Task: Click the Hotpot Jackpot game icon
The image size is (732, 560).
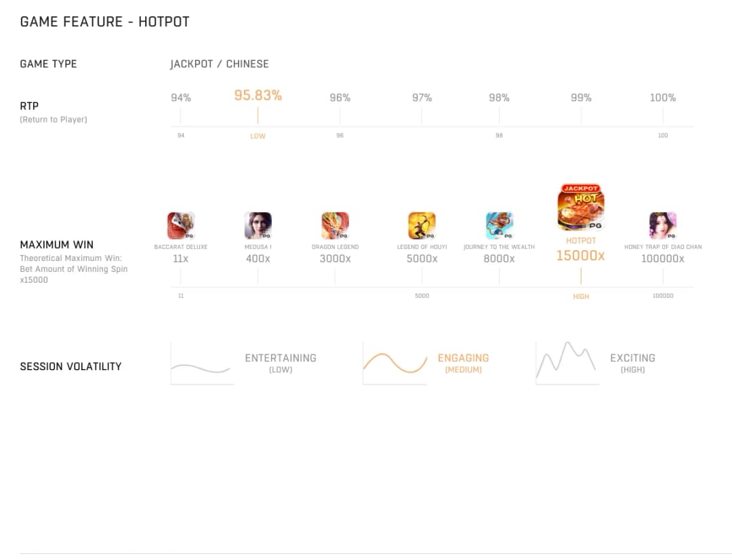Action: [x=581, y=207]
